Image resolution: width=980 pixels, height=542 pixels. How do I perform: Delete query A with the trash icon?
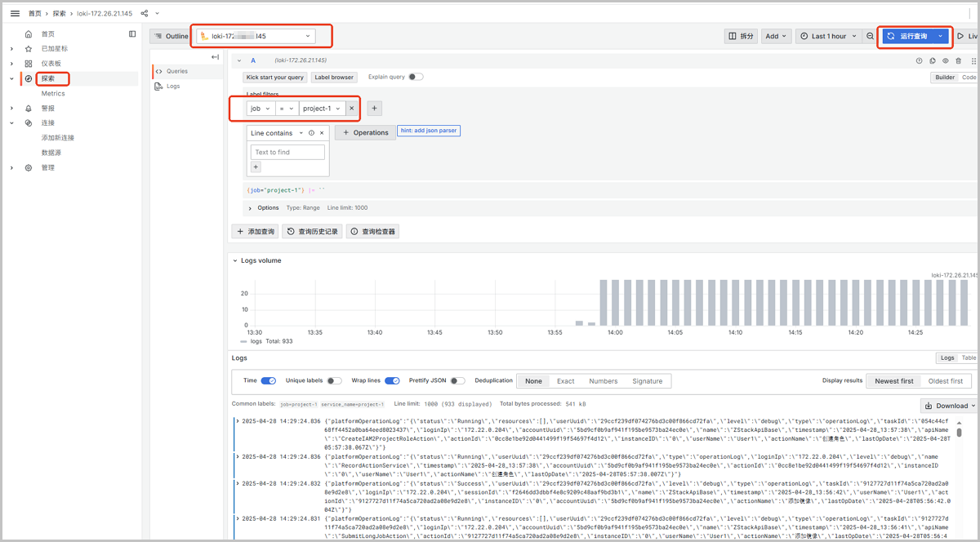click(x=959, y=60)
